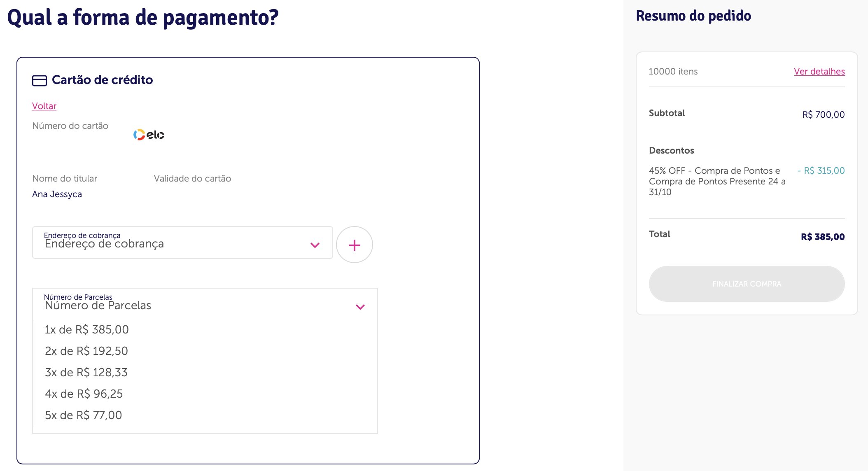Click the Qual a forma de pagamento? heading
Image resolution: width=868 pixels, height=471 pixels.
pyautogui.click(x=143, y=17)
